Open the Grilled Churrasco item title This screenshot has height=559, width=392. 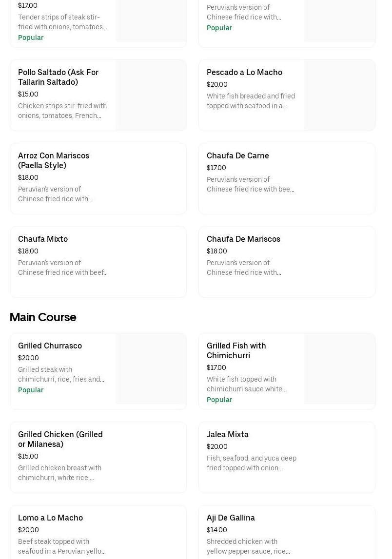coord(50,346)
